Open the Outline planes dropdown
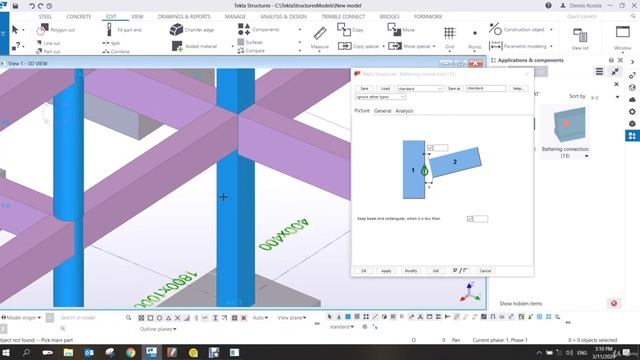The width and height of the screenshot is (640, 360). (x=158, y=329)
